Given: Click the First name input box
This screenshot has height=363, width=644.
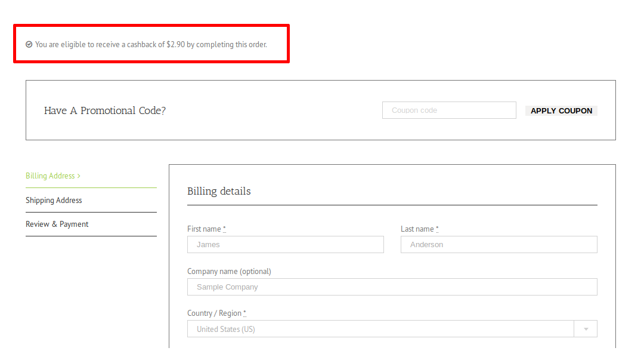Looking at the screenshot, I should click(286, 245).
